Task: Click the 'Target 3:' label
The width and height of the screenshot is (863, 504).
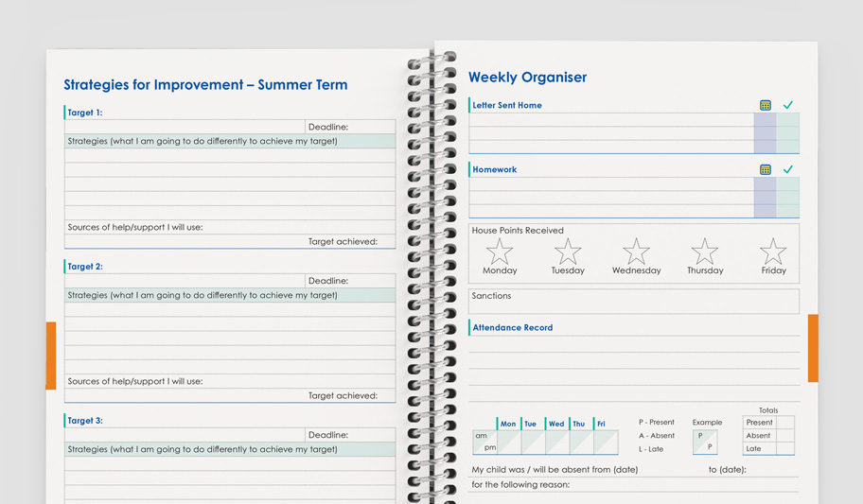Action: pos(85,421)
